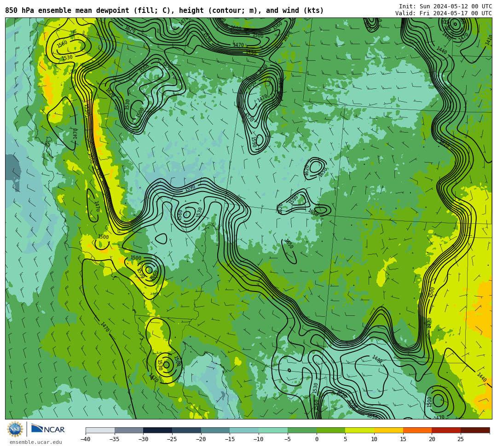Click the yellow-green 5 to 10 colorbar segment
Viewport: 497px width, 448px height.
pyautogui.click(x=360, y=430)
